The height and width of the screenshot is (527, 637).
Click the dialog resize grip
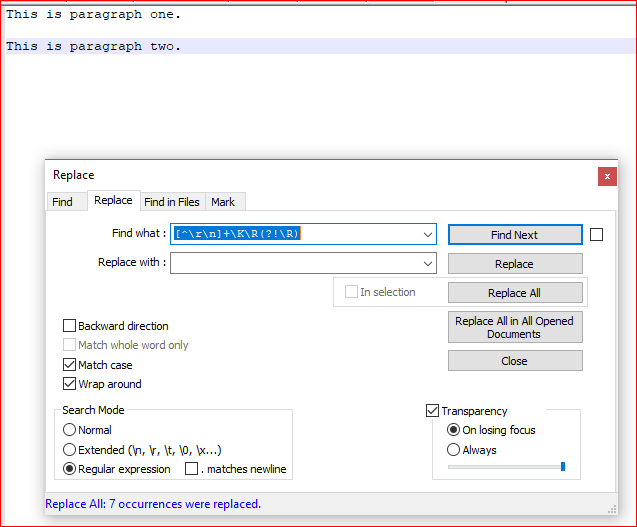coord(613,510)
